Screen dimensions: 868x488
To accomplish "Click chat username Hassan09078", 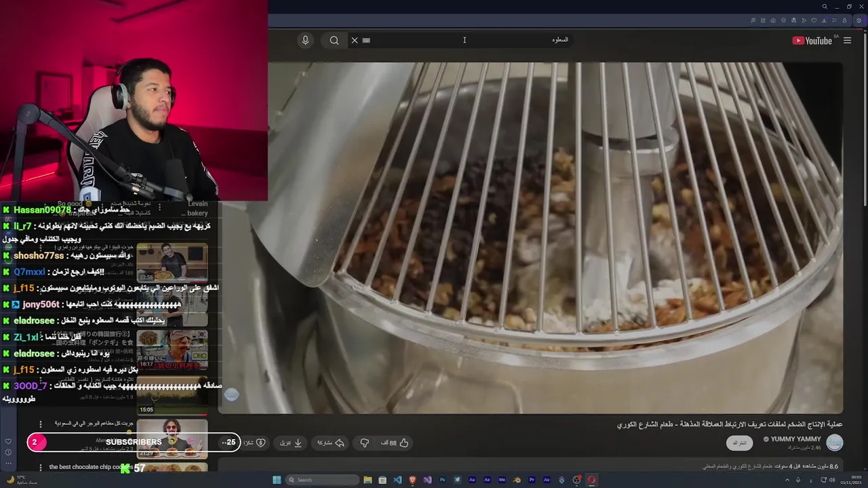I will click(43, 210).
